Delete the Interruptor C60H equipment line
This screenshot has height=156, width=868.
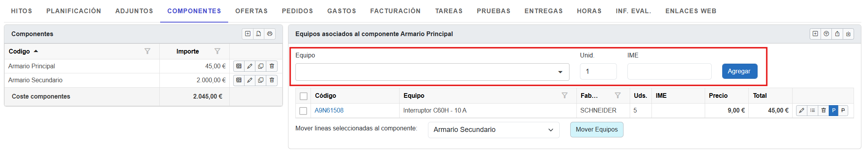pos(823,111)
